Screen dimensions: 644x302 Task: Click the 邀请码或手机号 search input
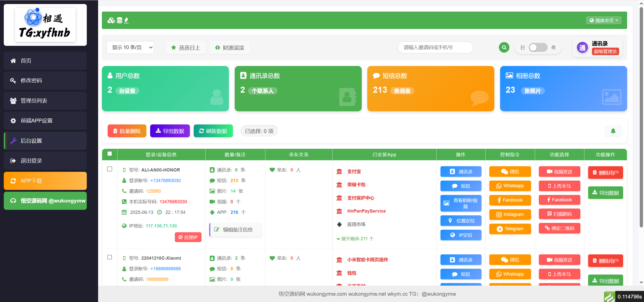[x=435, y=47]
